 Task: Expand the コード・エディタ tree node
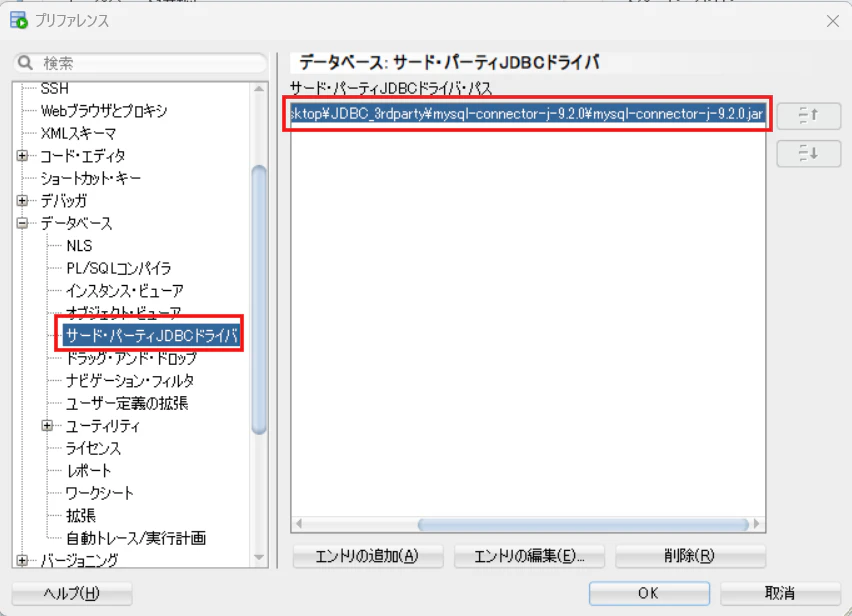22,156
